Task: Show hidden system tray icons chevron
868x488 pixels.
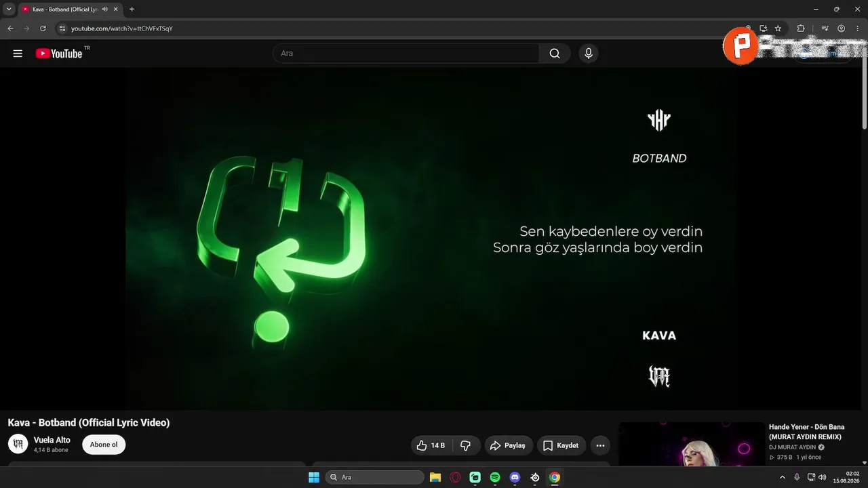Action: [x=783, y=477]
